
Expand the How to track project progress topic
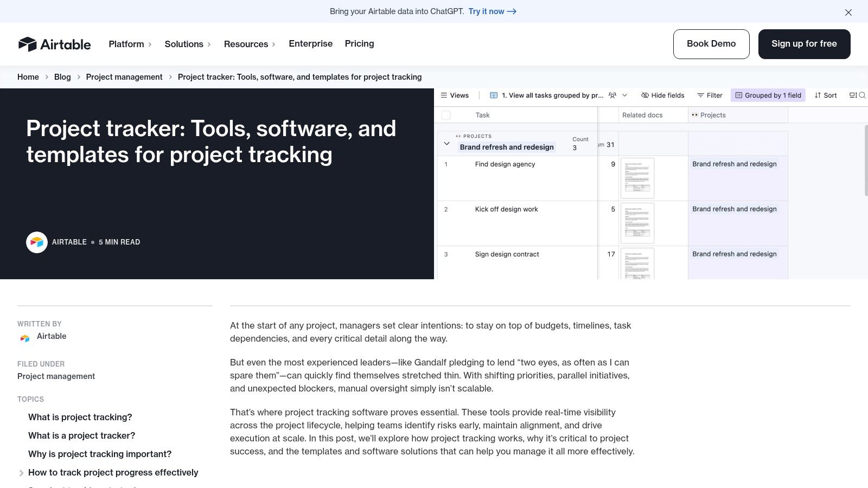[21, 472]
